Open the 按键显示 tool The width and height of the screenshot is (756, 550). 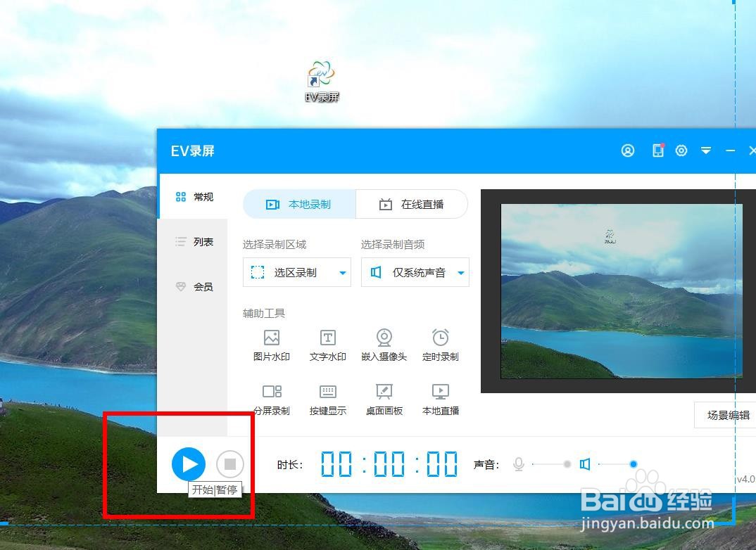[x=328, y=399]
